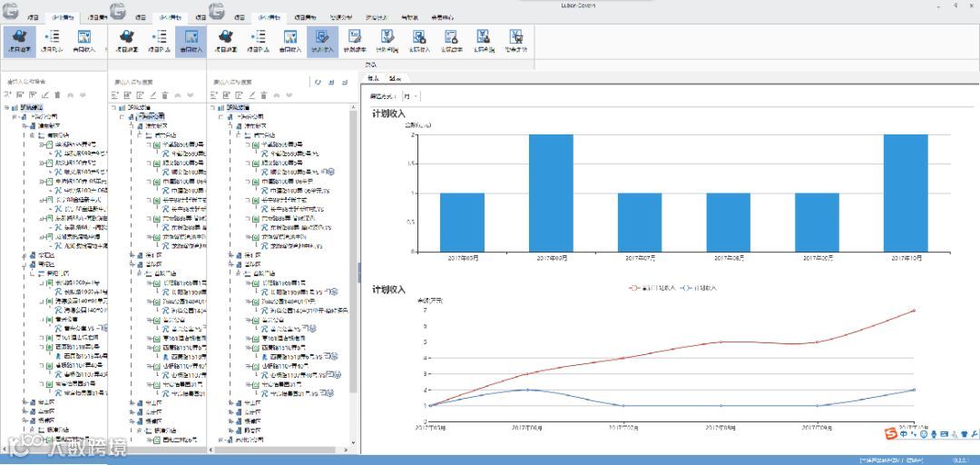Open 计划成本 in the ribbon toolbar
The height and width of the screenshot is (465, 980).
click(354, 41)
